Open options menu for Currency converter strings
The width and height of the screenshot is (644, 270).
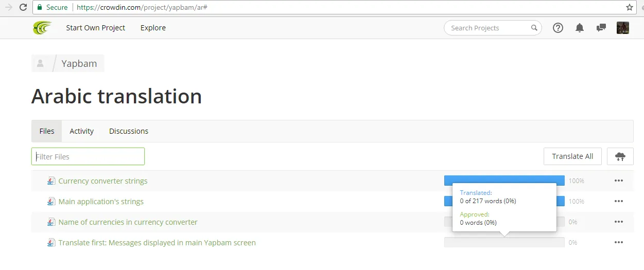pos(619,181)
